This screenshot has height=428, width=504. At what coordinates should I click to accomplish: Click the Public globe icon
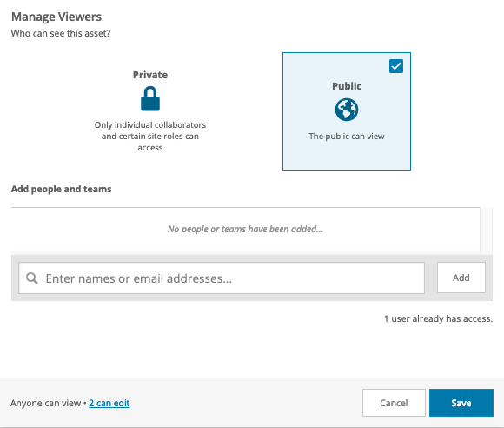[x=347, y=110]
